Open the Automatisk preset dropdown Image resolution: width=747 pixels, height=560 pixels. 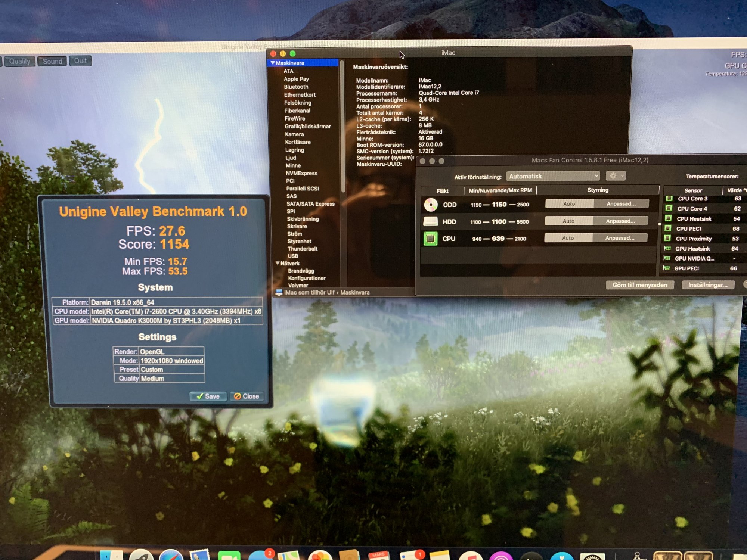tap(553, 176)
